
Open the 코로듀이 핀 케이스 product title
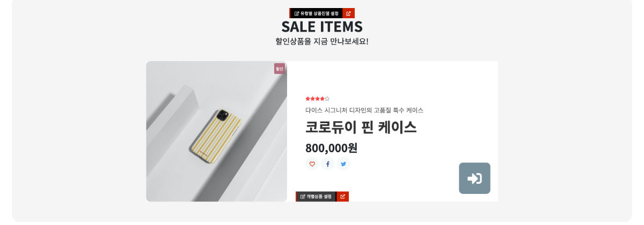361,127
